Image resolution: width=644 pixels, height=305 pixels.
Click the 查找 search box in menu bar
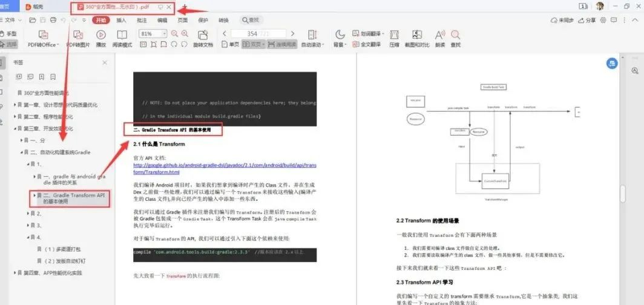[251, 20]
